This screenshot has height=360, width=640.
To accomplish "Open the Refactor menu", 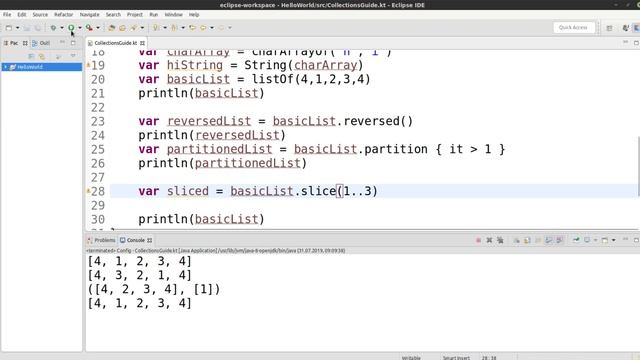I will point(64,15).
